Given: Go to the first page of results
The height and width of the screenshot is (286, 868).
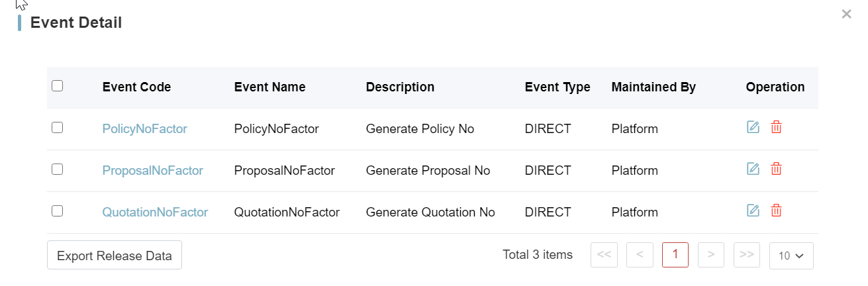Looking at the screenshot, I should click(x=604, y=255).
